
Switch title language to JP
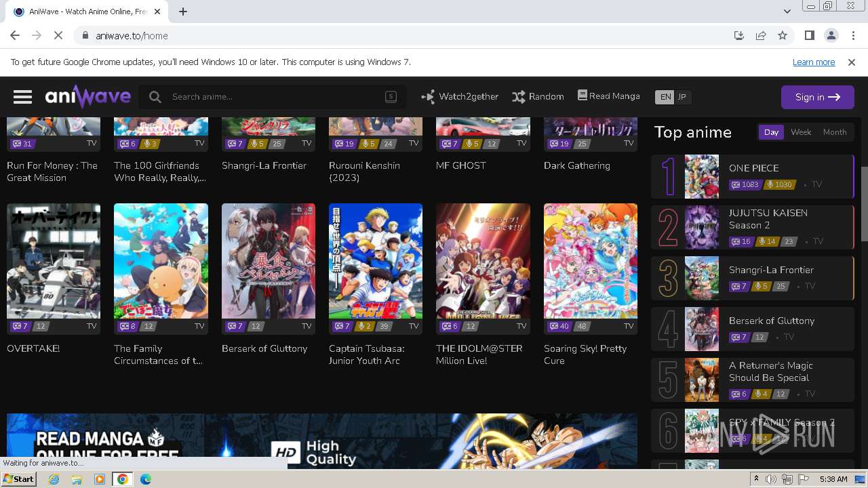[x=682, y=97]
